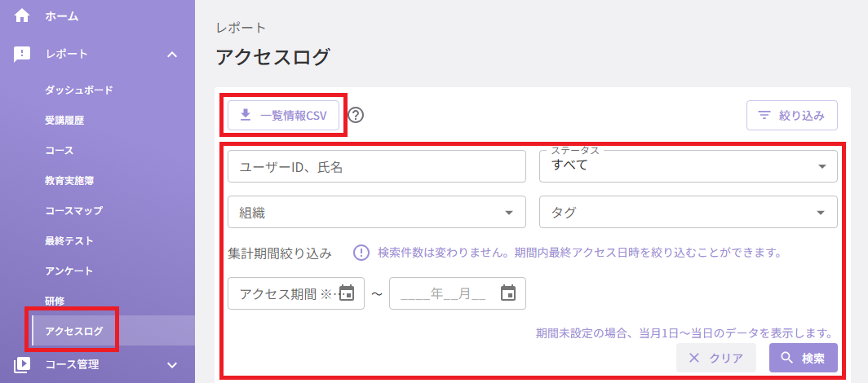
Task: Click the コース管理 play icon
Action: (x=21, y=365)
